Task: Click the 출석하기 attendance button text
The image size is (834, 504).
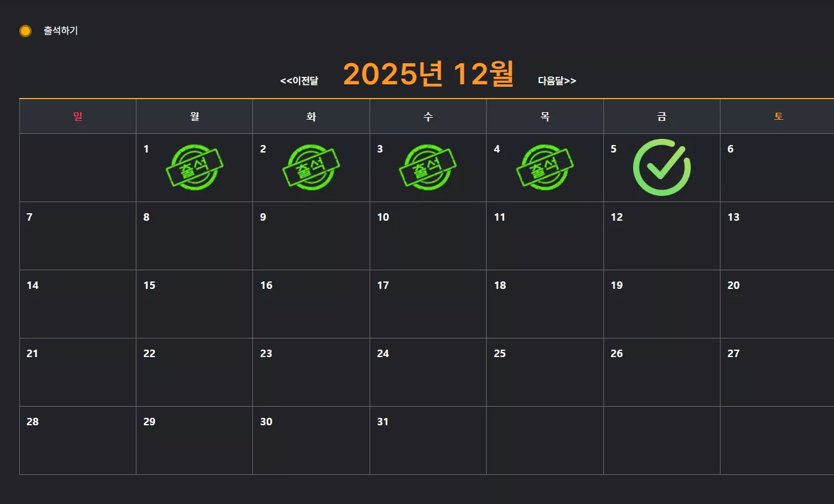Action: [61, 31]
